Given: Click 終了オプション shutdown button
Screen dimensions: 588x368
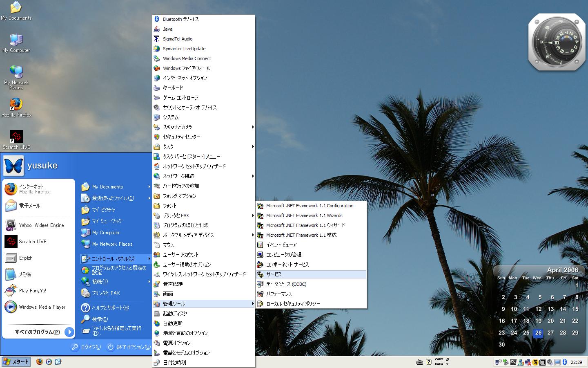Looking at the screenshot, I should click(129, 347).
